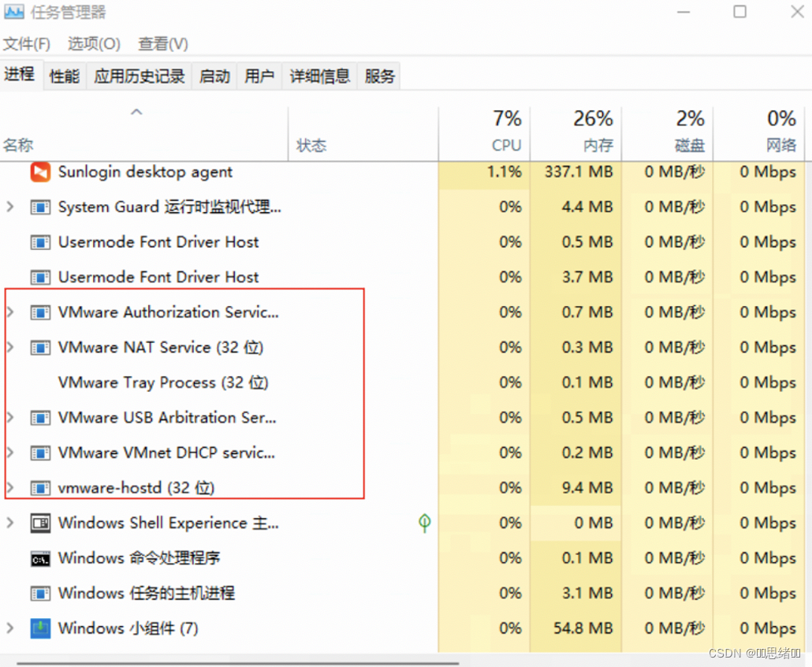
Task: Click the green leaf suspended status icon
Action: 425,523
